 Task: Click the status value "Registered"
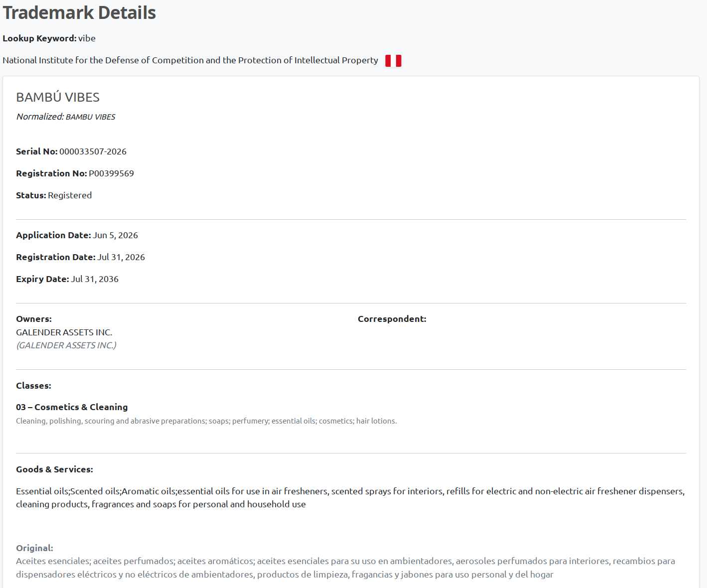click(70, 195)
